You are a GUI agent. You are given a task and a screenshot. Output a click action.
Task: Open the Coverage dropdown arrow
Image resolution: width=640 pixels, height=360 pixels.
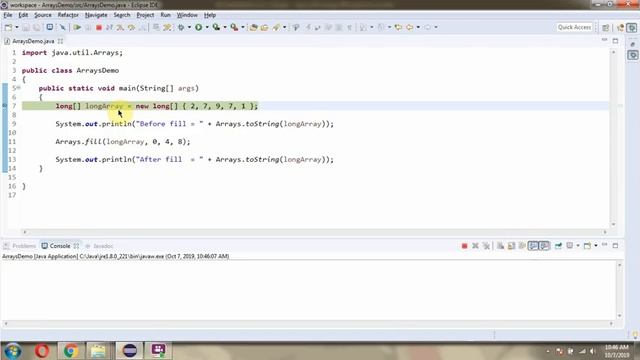(x=225, y=27)
